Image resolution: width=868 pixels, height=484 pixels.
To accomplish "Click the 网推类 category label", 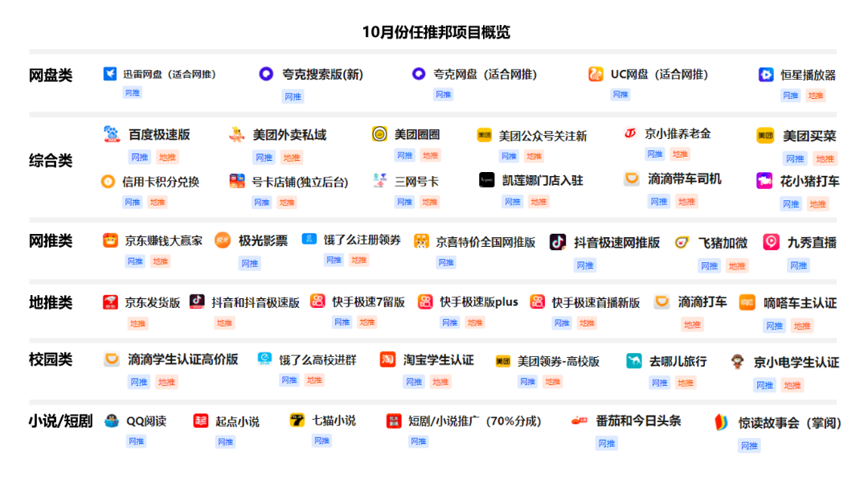I will pyautogui.click(x=51, y=241).
